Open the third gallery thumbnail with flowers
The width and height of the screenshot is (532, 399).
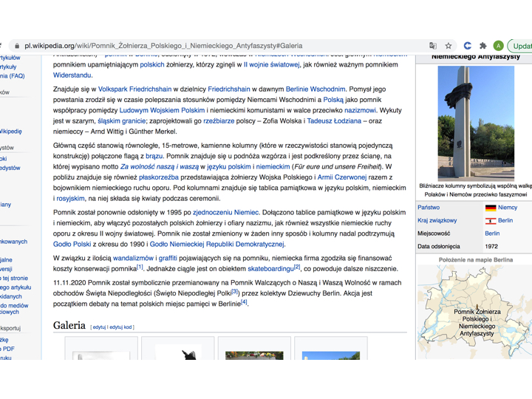[254, 355]
